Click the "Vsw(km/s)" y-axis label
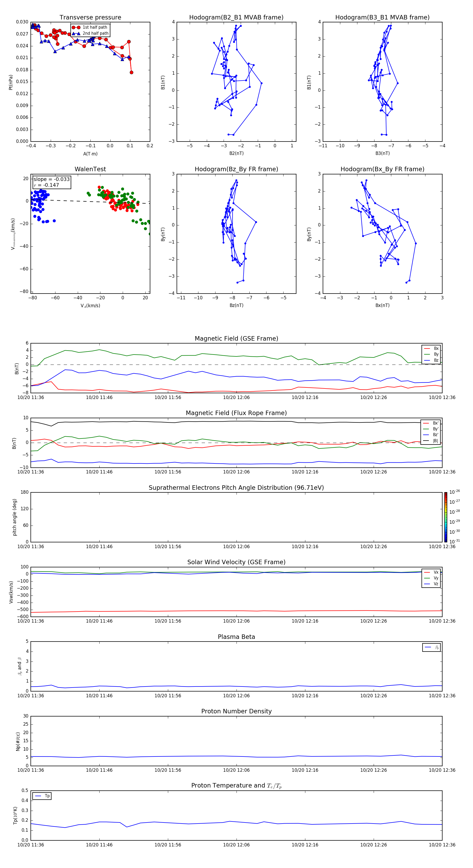Image resolution: width=473 pixels, height=868 pixels. [x=11, y=592]
